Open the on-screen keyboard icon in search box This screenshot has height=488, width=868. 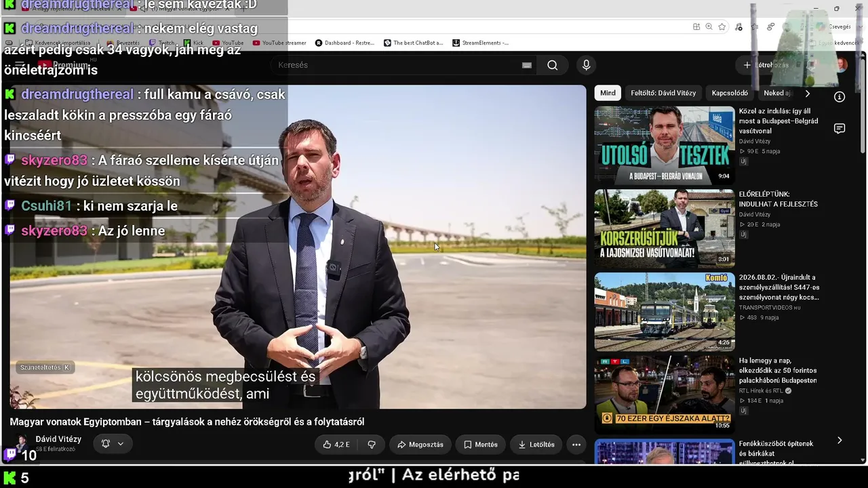527,65
